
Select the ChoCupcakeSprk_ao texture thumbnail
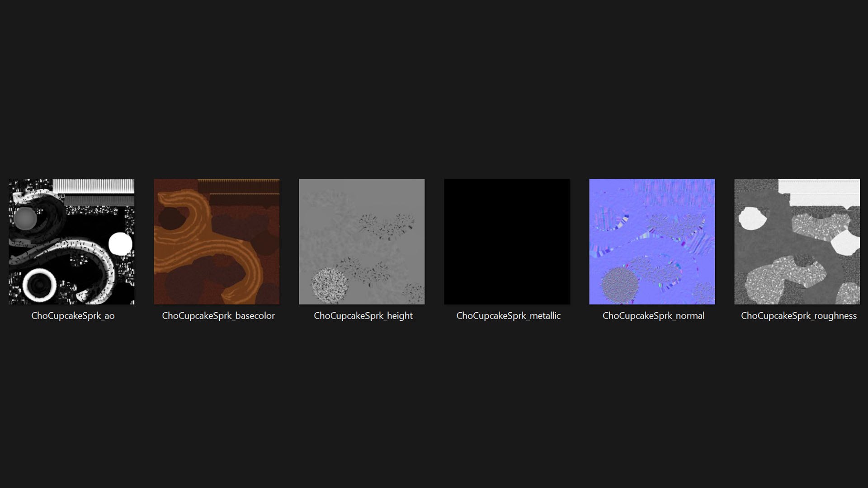[x=71, y=242]
